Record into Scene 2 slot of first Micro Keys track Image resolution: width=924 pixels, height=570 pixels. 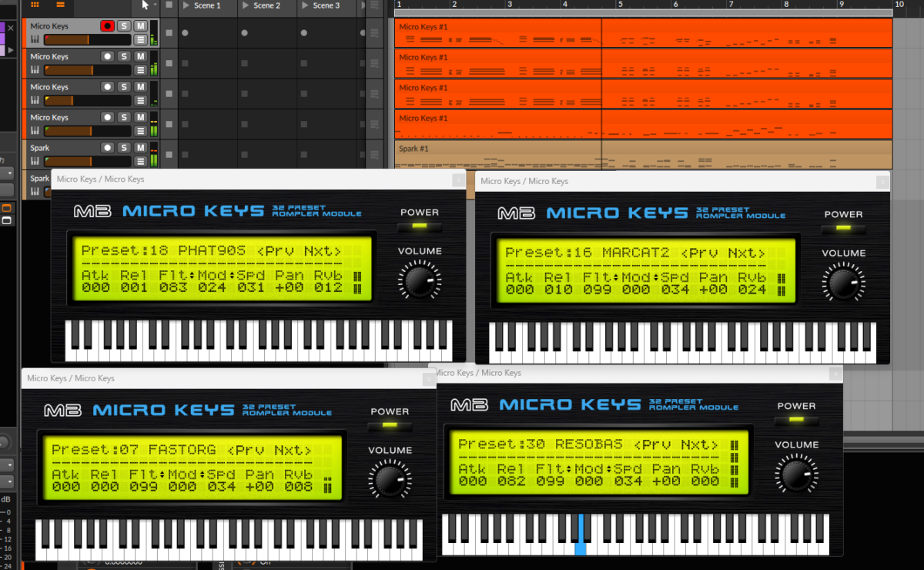pos(244,33)
